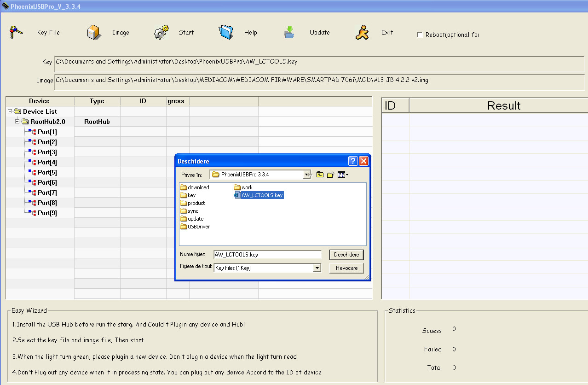Select the product folder
This screenshot has height=385, width=588.
coord(192,203)
